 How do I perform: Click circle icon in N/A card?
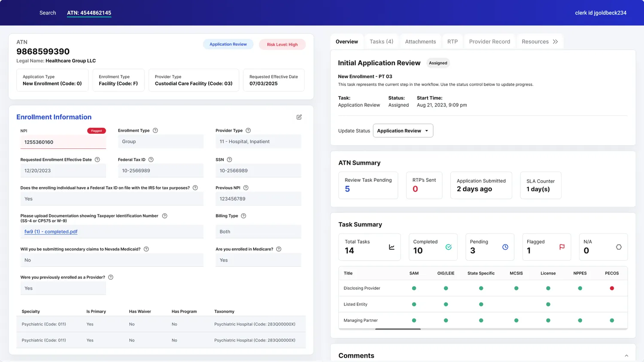click(x=619, y=247)
